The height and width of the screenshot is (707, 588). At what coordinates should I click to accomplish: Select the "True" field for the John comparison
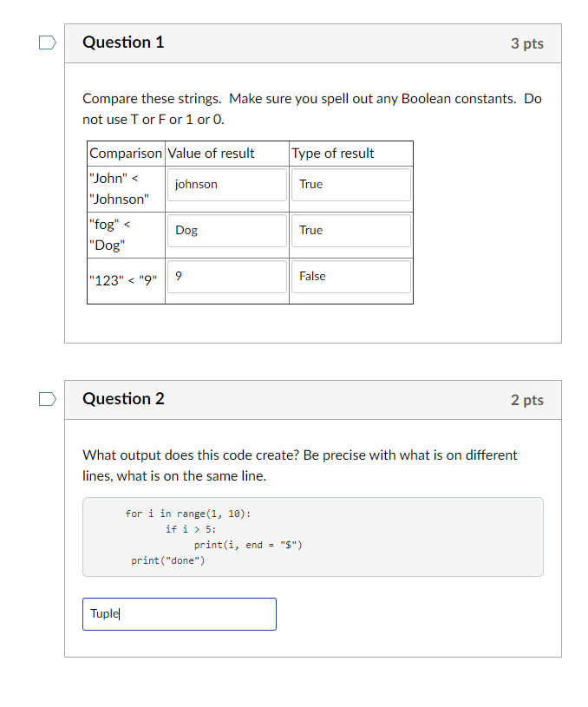[350, 184]
